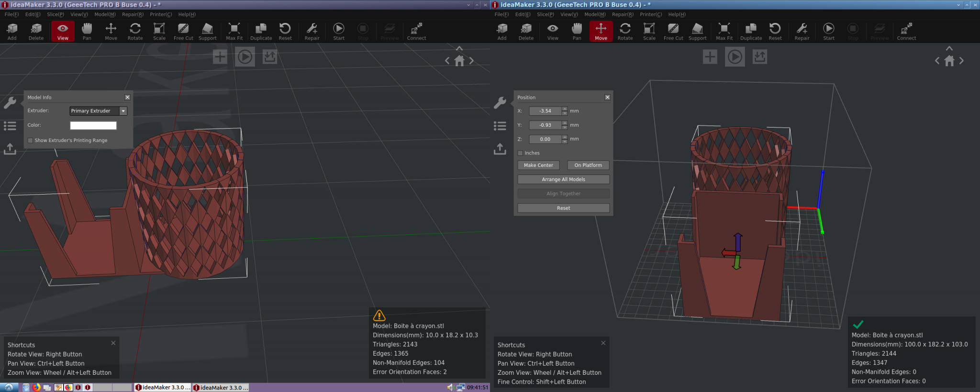This screenshot has width=980, height=392.
Task: Enable the Inches checkbox in Position panel
Action: click(520, 153)
